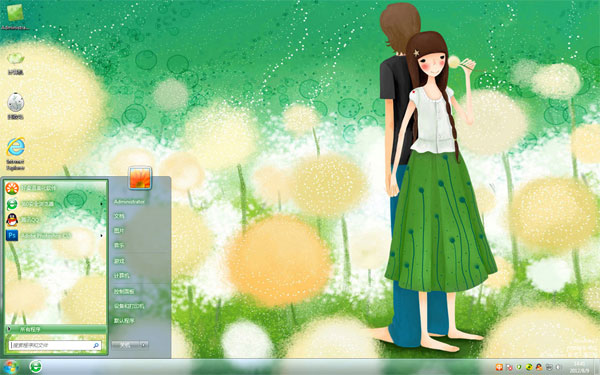The image size is (600, 375).
Task: Click the Shut down (关机) button
Action: pyautogui.click(x=126, y=345)
